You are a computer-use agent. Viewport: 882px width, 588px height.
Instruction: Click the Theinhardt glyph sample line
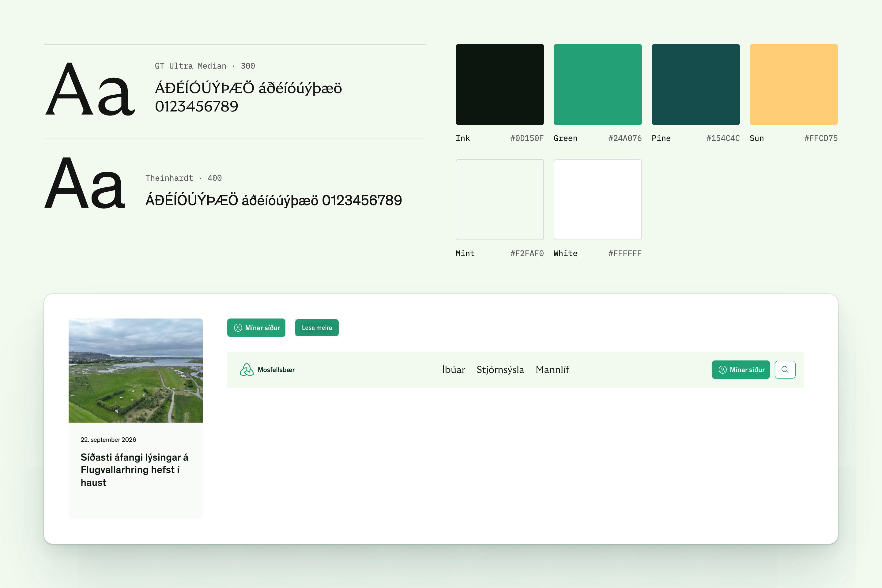[274, 200]
